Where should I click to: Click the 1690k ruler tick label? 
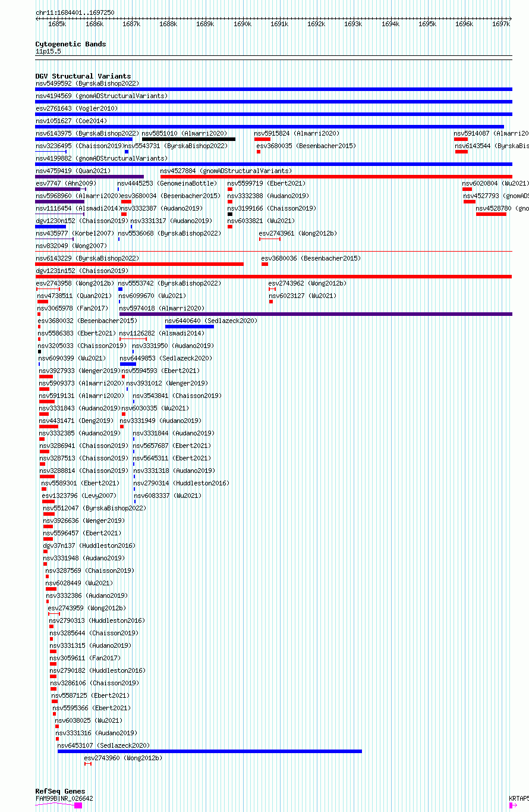(243, 24)
